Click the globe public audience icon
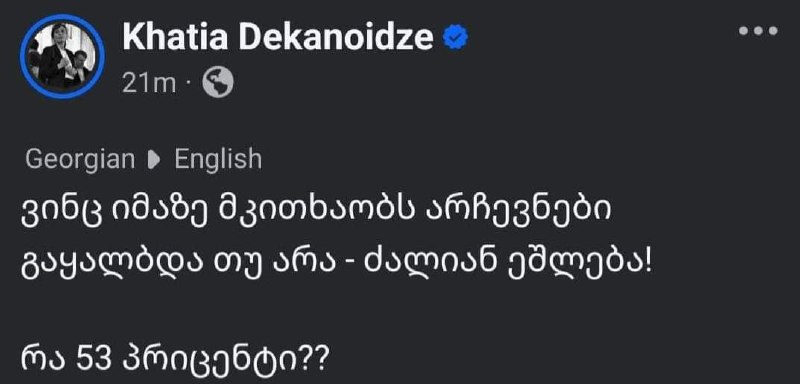 (x=218, y=83)
